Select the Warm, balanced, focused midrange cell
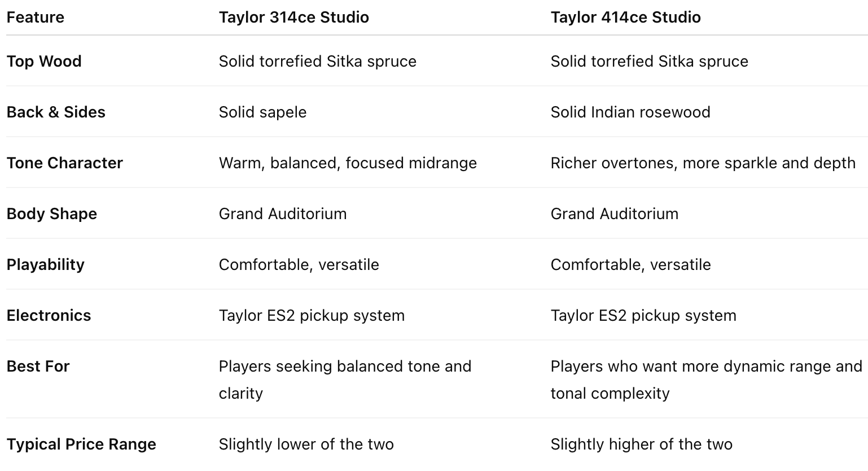The height and width of the screenshot is (471, 868). point(348,163)
